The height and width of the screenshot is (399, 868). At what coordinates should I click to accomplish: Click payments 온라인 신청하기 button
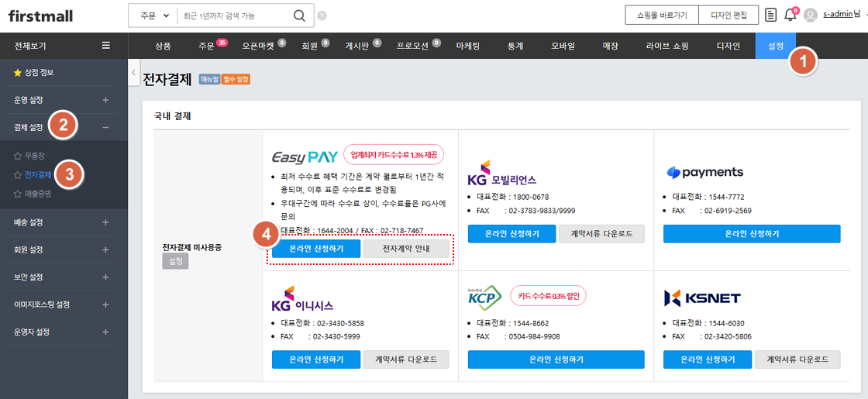click(752, 233)
